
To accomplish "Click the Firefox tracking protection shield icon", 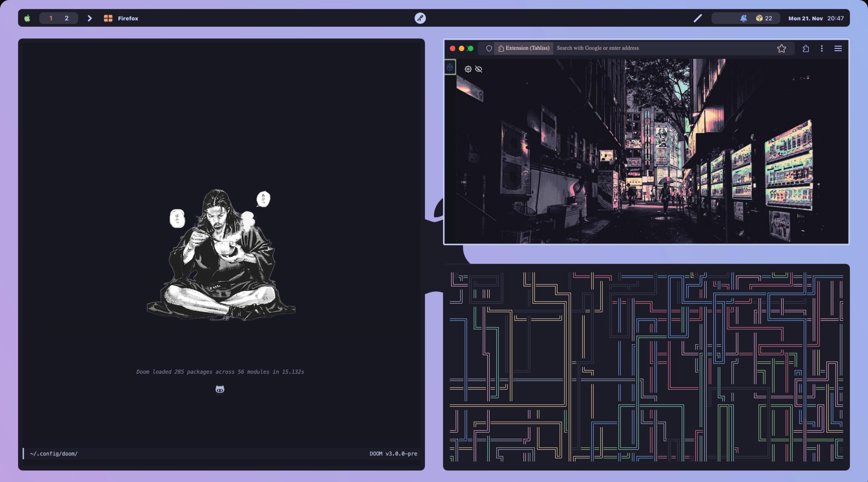I will [489, 48].
